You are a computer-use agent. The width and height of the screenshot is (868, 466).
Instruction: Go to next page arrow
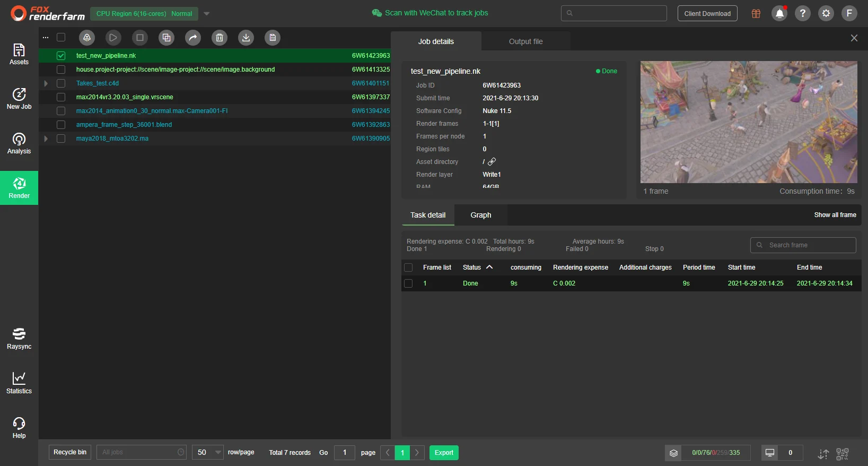click(x=417, y=453)
